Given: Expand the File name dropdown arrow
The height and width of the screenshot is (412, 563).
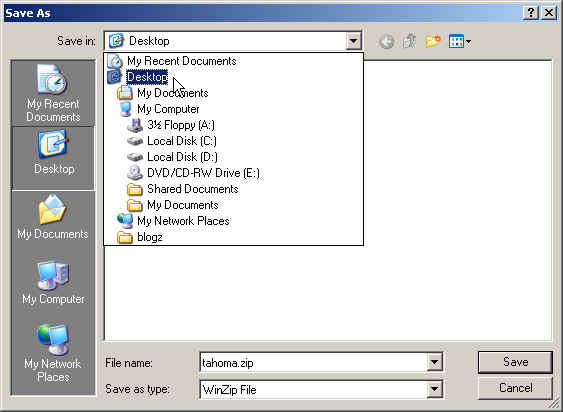Looking at the screenshot, I should coord(434,362).
